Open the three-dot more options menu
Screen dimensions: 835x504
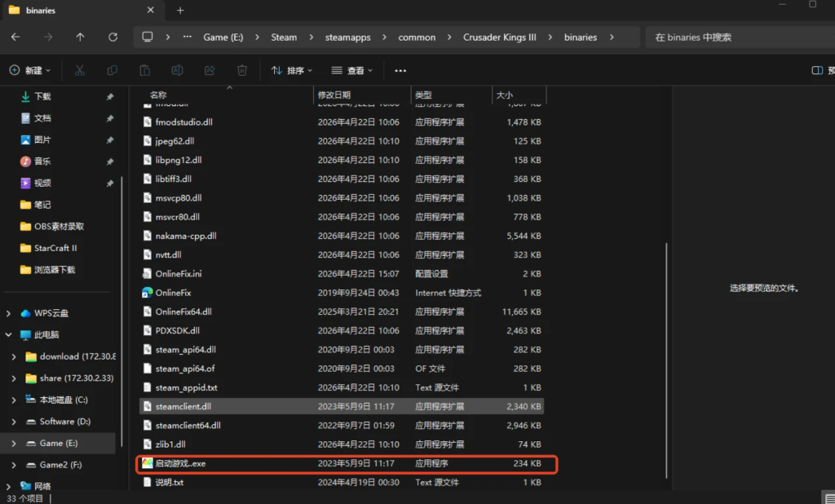click(400, 71)
